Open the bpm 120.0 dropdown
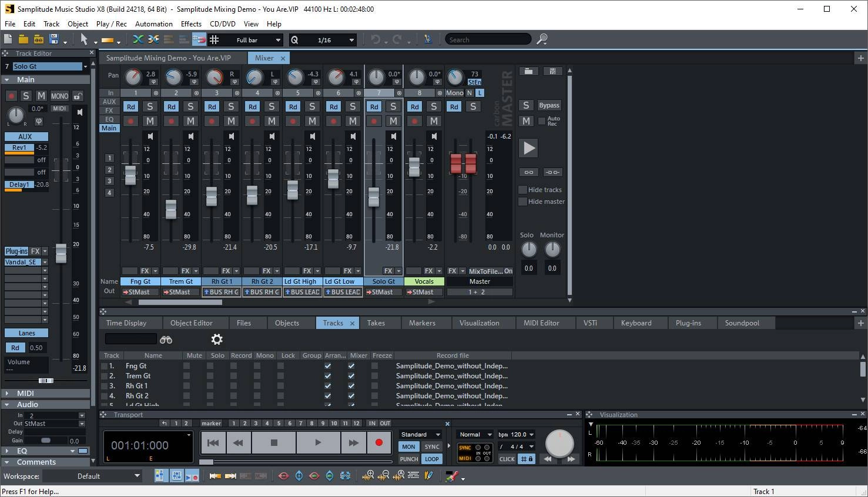The image size is (868, 497). pos(517,435)
